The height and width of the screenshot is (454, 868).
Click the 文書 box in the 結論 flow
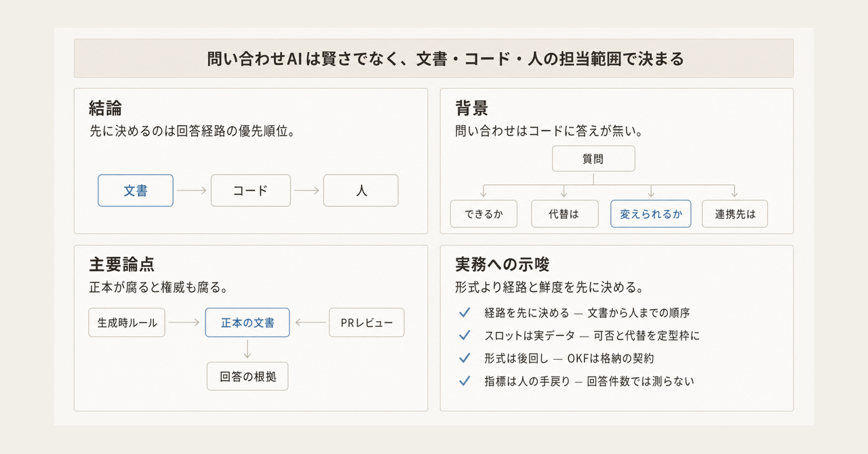(x=136, y=190)
